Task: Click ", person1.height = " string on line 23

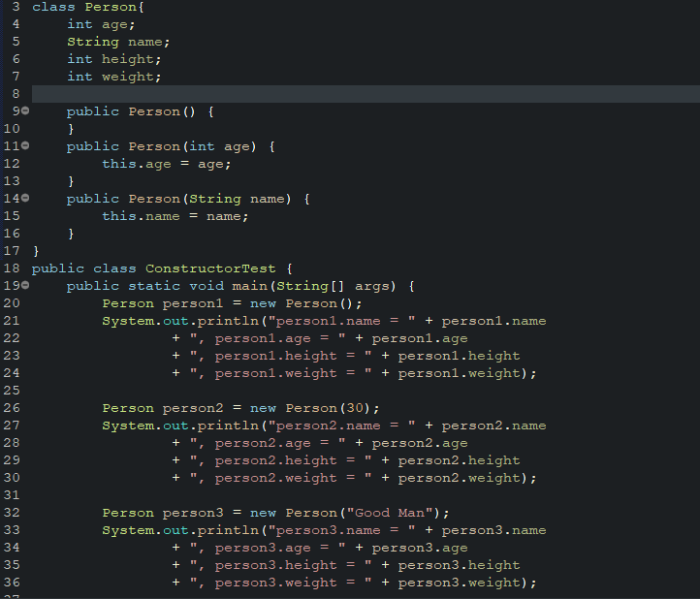Action: [x=280, y=356]
